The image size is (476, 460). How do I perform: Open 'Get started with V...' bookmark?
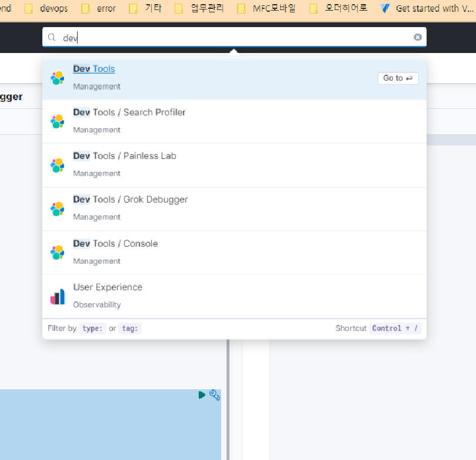click(x=426, y=8)
